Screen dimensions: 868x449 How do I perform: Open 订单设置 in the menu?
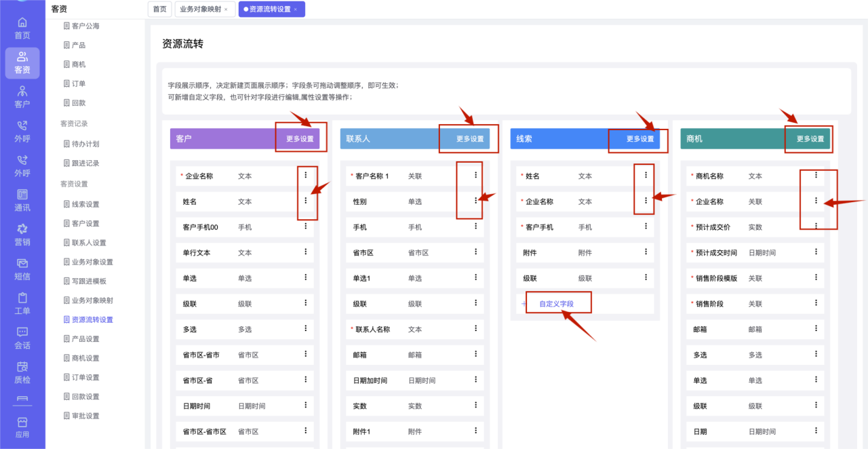81,377
